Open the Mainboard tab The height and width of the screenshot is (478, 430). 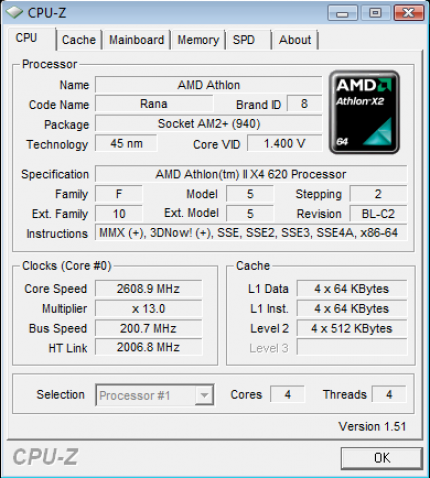137,40
